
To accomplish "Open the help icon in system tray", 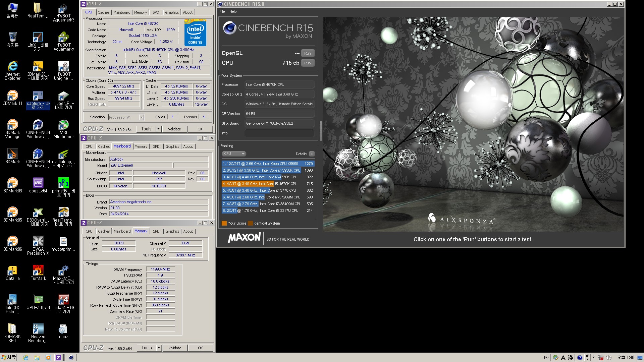I will pos(579,358).
